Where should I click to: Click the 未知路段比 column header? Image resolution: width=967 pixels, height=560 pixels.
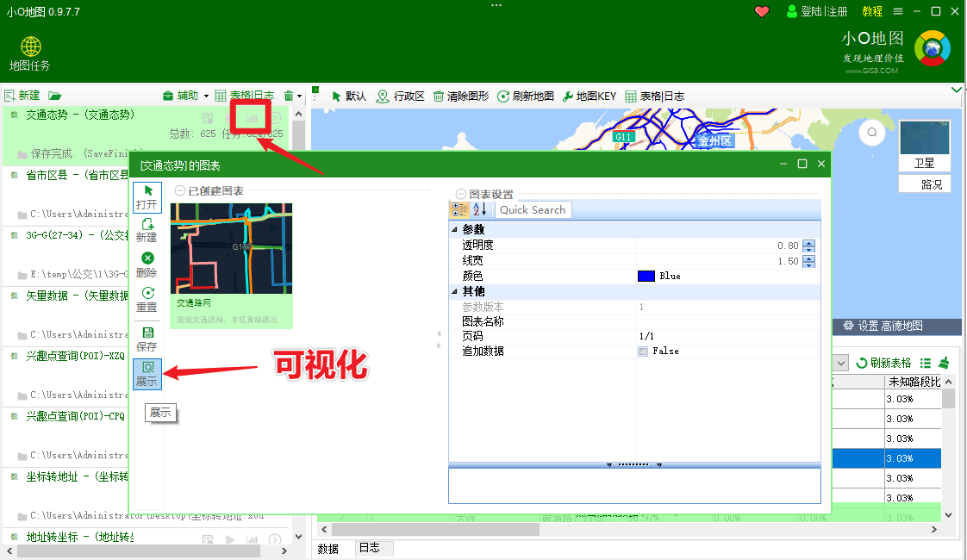tap(913, 382)
